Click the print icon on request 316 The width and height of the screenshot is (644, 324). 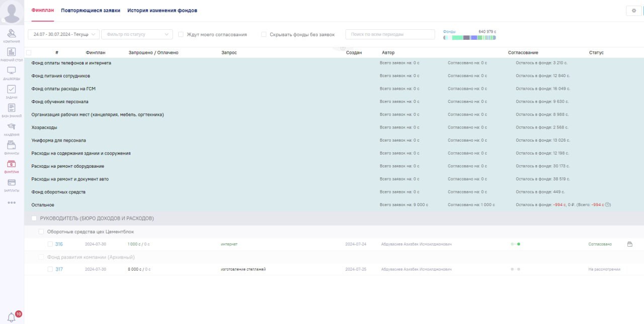tap(629, 244)
